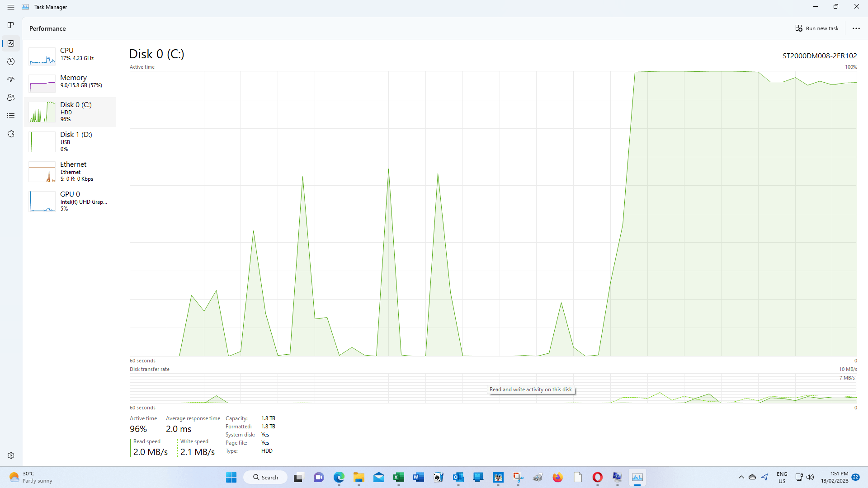868x488 pixels.
Task: Open Startup apps page icon
Action: pyautogui.click(x=11, y=80)
